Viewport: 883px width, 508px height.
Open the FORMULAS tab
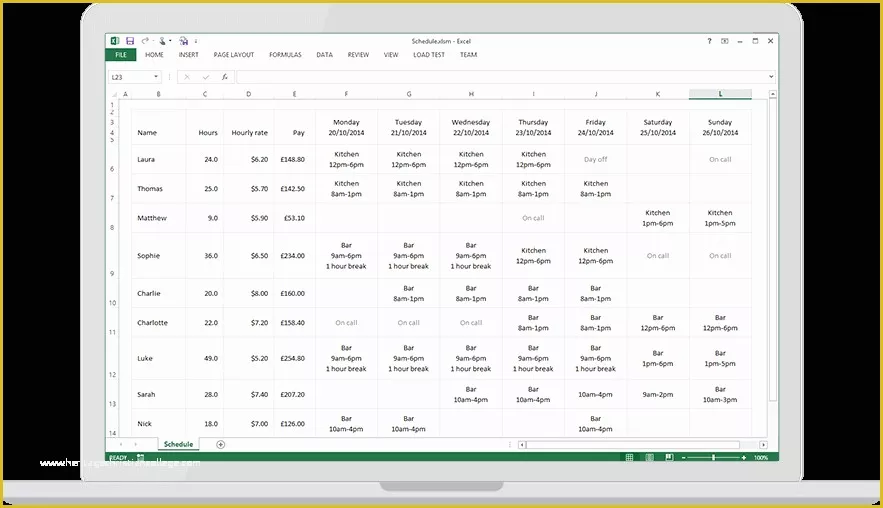(285, 55)
